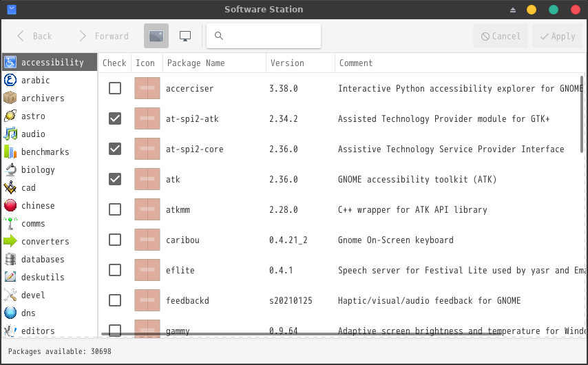Sort by Package Name column header
This screenshot has width=588, height=365.
pos(214,63)
